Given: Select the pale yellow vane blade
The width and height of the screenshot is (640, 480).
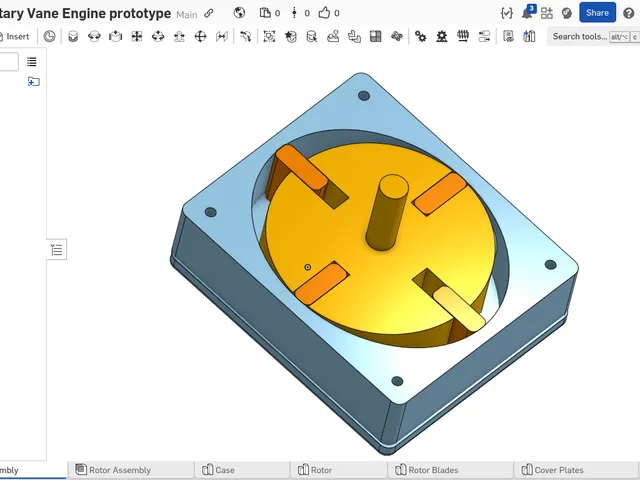Looking at the screenshot, I should [x=459, y=308].
